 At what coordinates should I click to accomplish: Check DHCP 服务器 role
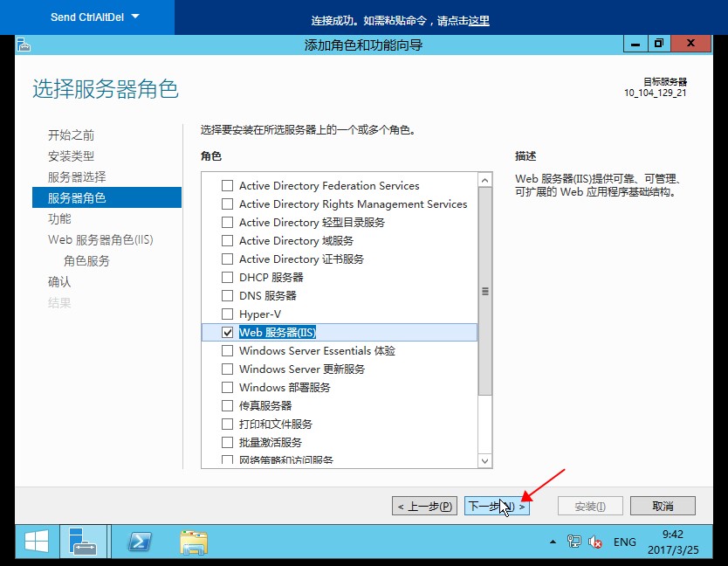point(228,278)
